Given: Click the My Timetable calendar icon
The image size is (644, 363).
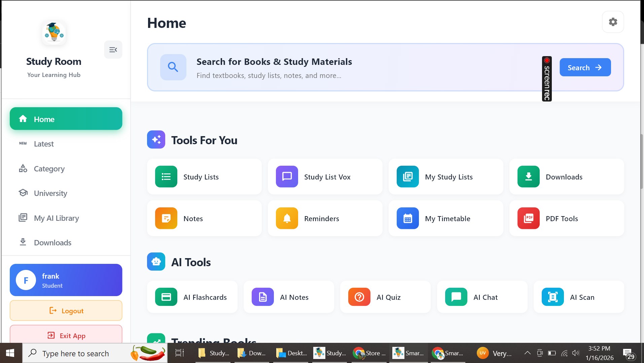Looking at the screenshot, I should pyautogui.click(x=408, y=218).
